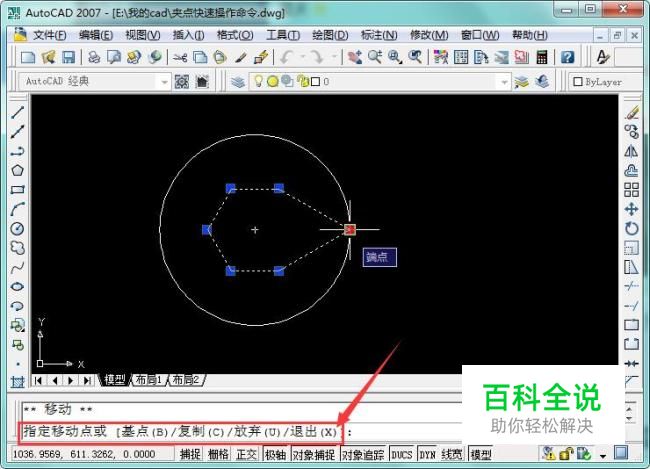Toggle 栅格 grid display

pos(218,454)
